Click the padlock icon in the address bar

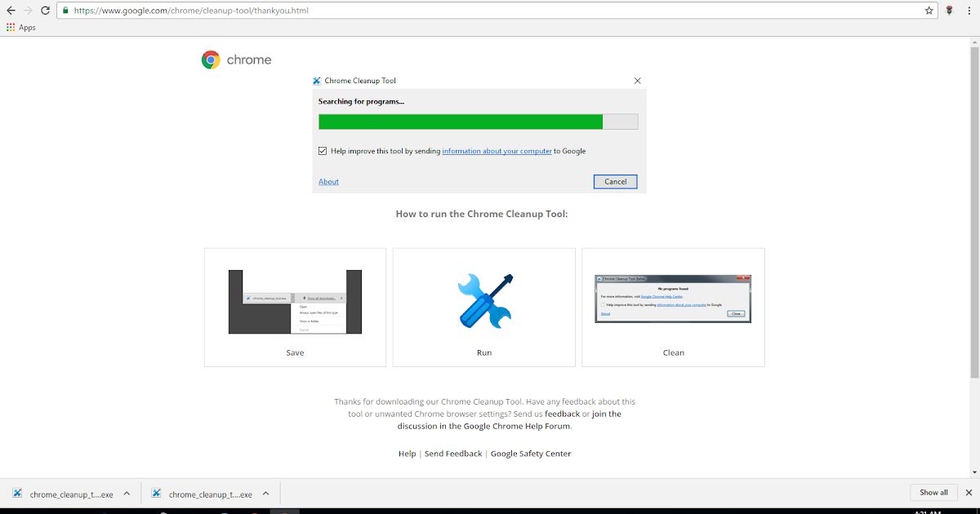coord(65,11)
